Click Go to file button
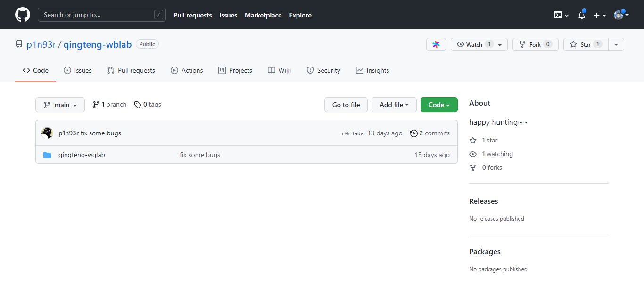The height and width of the screenshot is (291, 644). 346,105
